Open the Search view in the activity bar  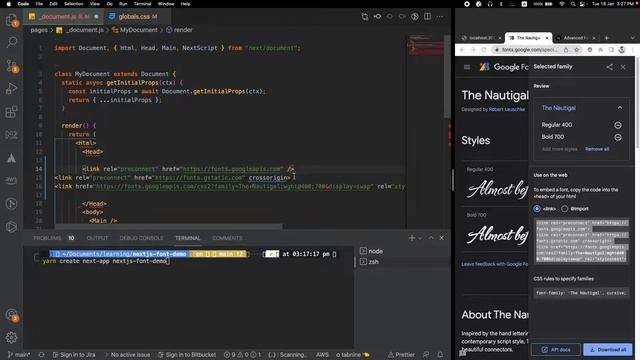(11, 42)
